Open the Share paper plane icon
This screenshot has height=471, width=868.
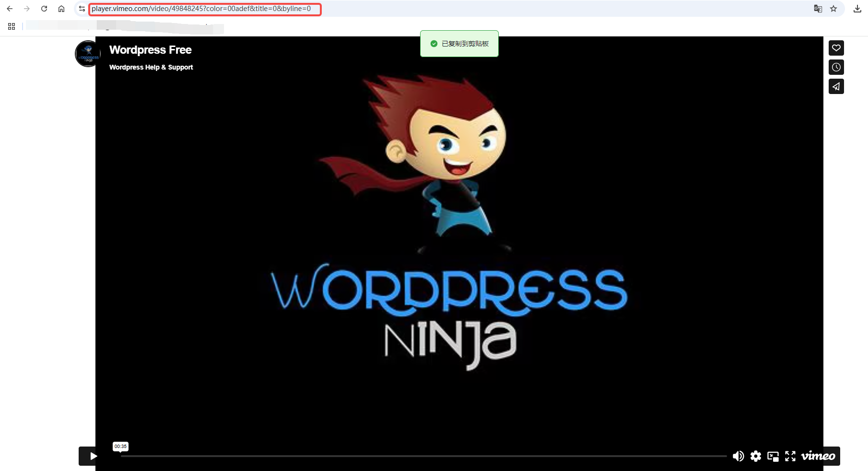836,86
